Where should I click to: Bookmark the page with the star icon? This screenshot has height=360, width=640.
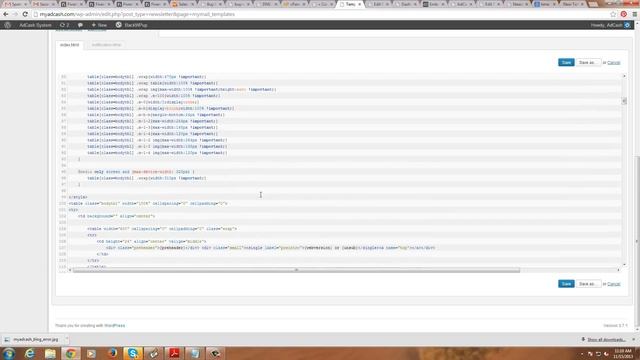coord(613,14)
